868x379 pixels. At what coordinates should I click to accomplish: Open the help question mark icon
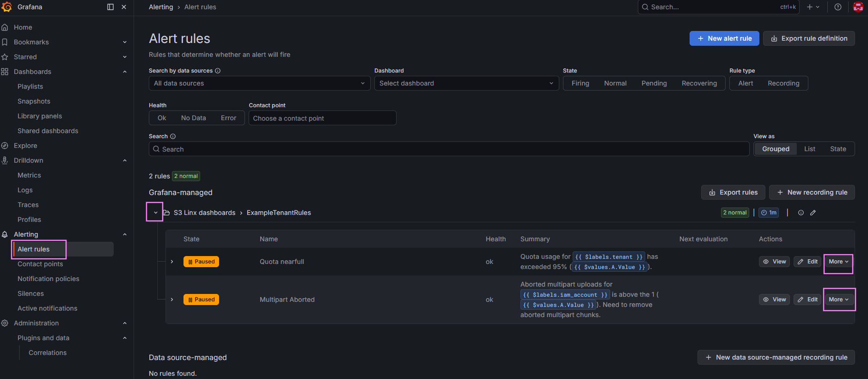click(838, 7)
